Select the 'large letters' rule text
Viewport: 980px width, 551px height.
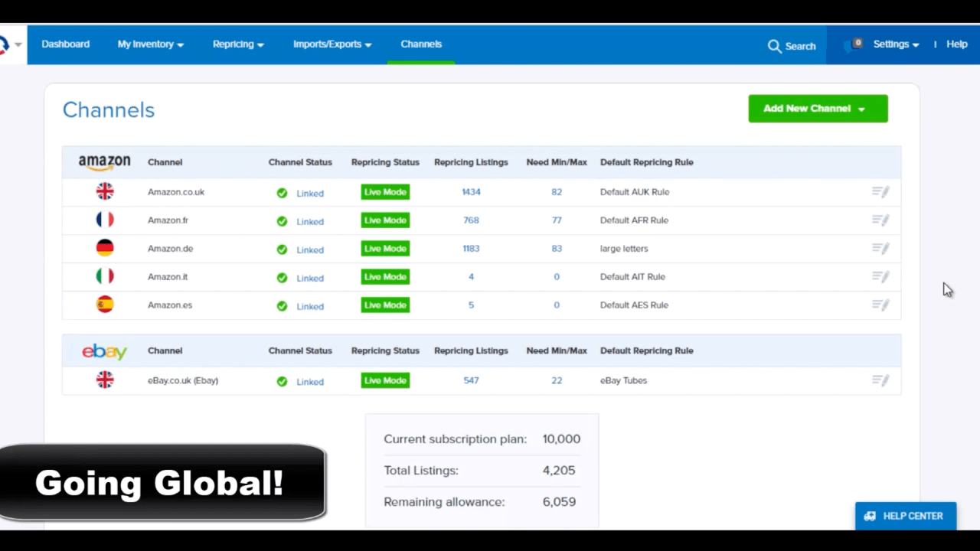point(624,249)
